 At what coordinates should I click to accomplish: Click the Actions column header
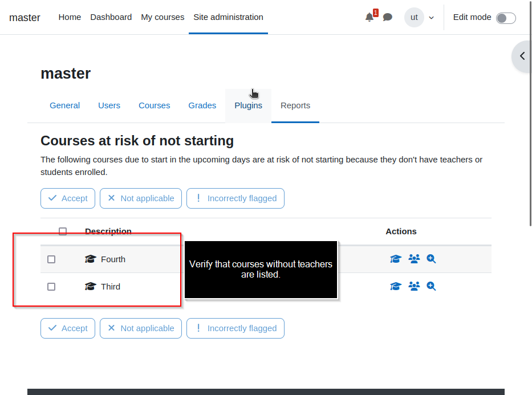[401, 231]
